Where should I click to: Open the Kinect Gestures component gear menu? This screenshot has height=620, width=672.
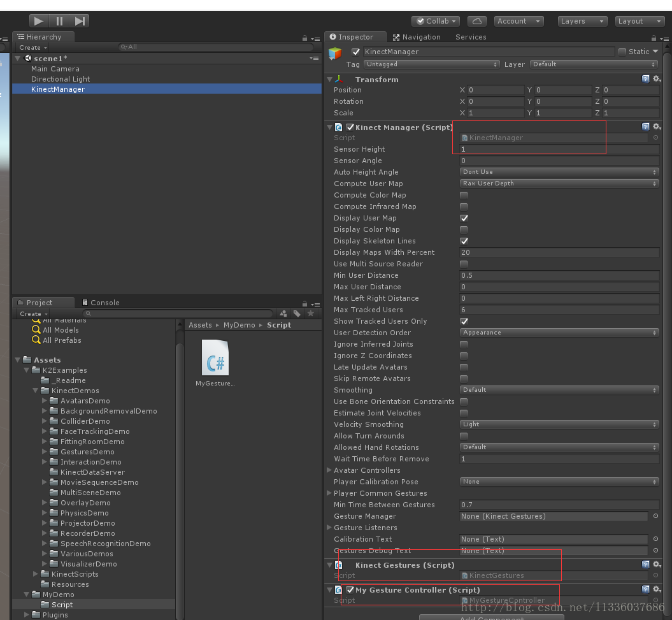click(657, 565)
